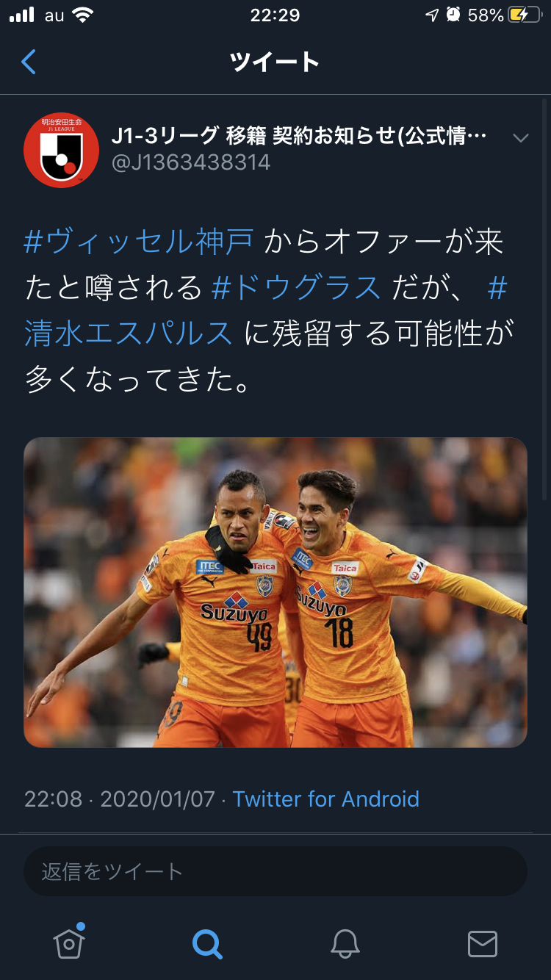The height and width of the screenshot is (980, 551).
Task: Open the J League profile avatar
Action: pyautogui.click(x=61, y=150)
